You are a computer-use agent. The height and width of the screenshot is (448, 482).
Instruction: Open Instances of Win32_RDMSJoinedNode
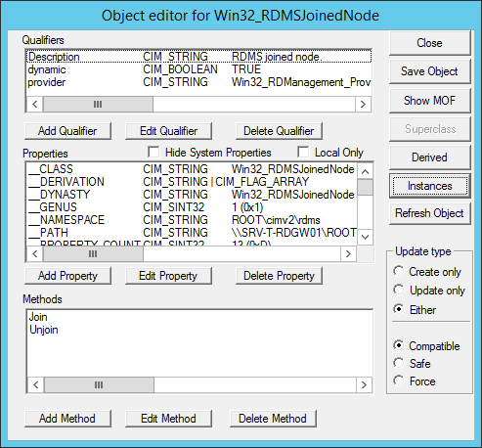point(429,186)
